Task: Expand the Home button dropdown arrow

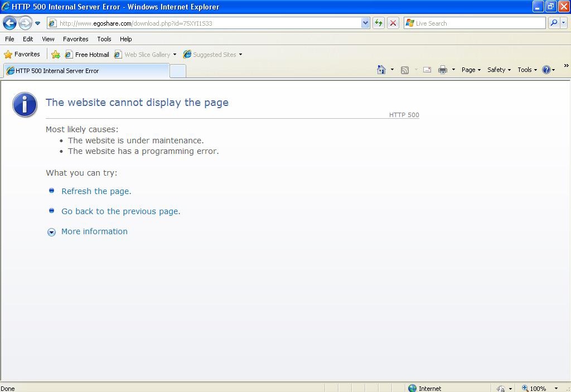Action: 392,70
